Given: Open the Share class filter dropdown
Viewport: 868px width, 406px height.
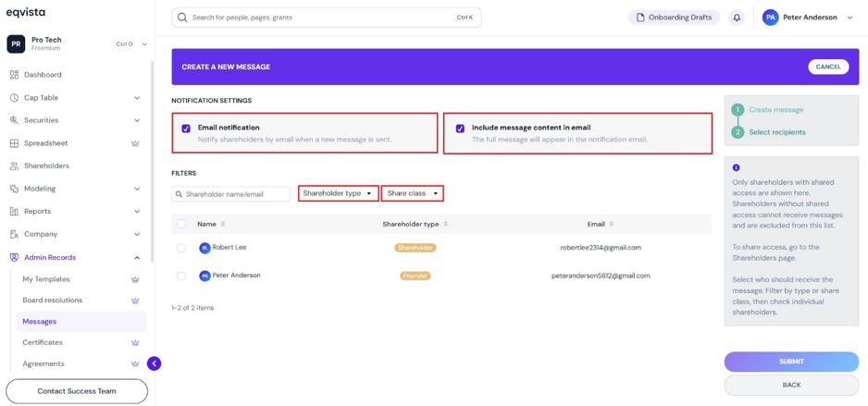Looking at the screenshot, I should [413, 193].
